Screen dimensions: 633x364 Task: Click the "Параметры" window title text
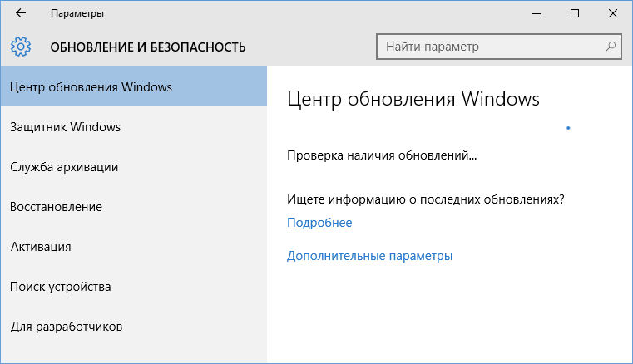pyautogui.click(x=77, y=13)
